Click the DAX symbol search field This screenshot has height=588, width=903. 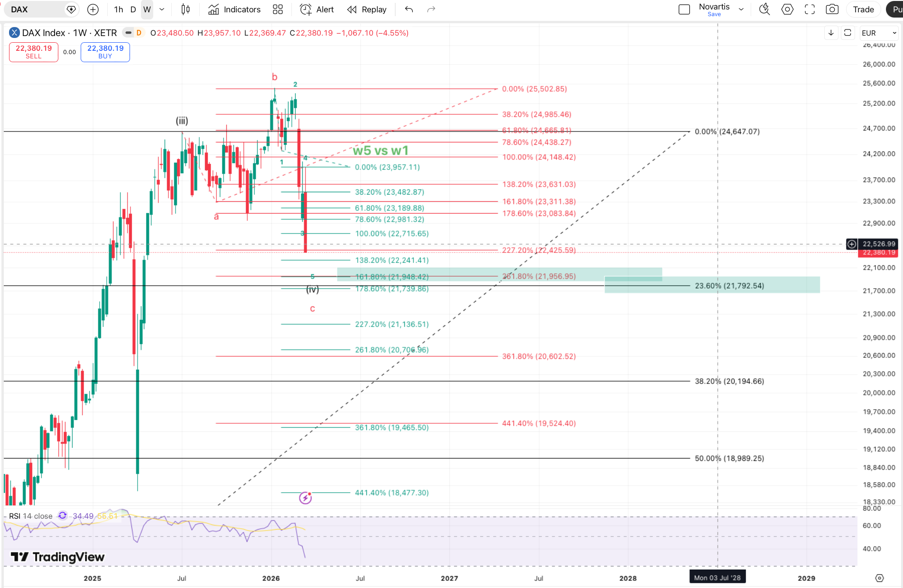coord(36,9)
